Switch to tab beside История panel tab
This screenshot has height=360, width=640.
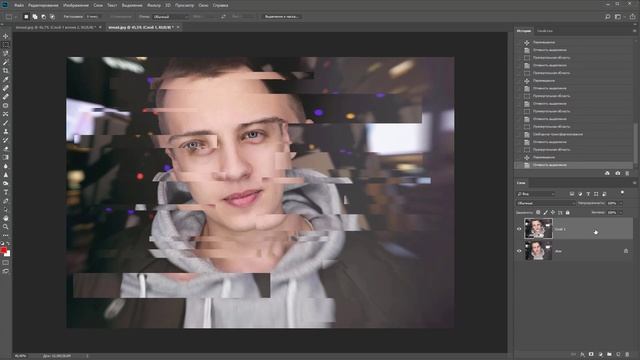[545, 31]
